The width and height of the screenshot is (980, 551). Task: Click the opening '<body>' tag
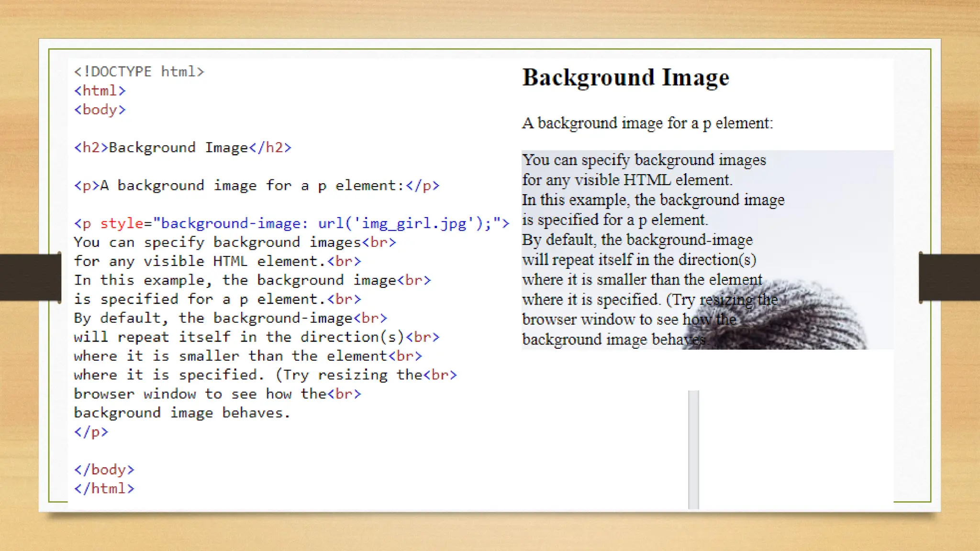[100, 110]
